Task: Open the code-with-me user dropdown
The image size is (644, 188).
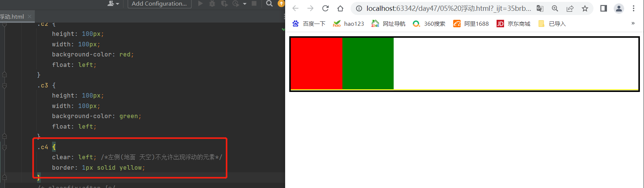Action: click(x=113, y=4)
